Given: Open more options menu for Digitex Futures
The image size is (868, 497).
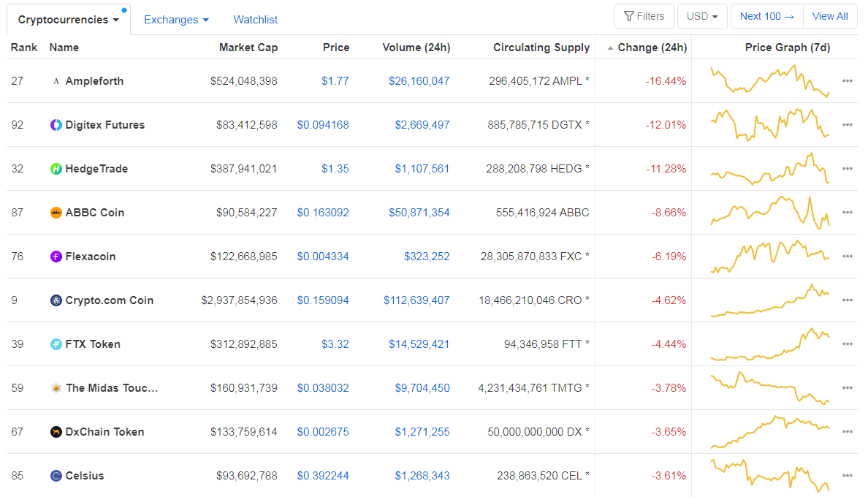Looking at the screenshot, I should 847,124.
